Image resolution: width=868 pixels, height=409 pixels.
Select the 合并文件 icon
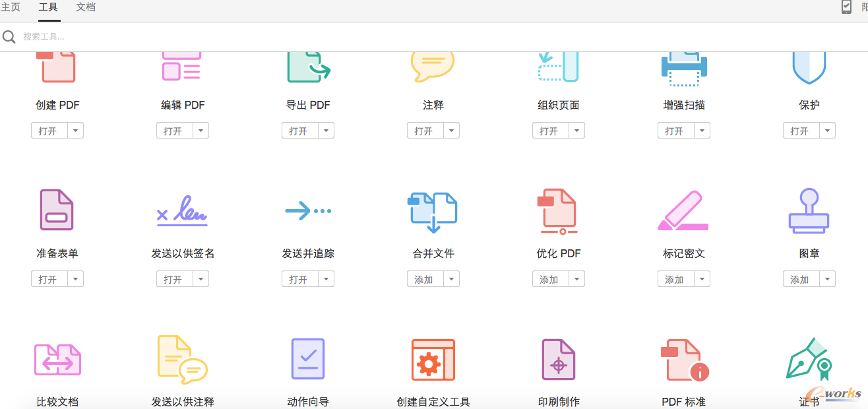pos(433,212)
